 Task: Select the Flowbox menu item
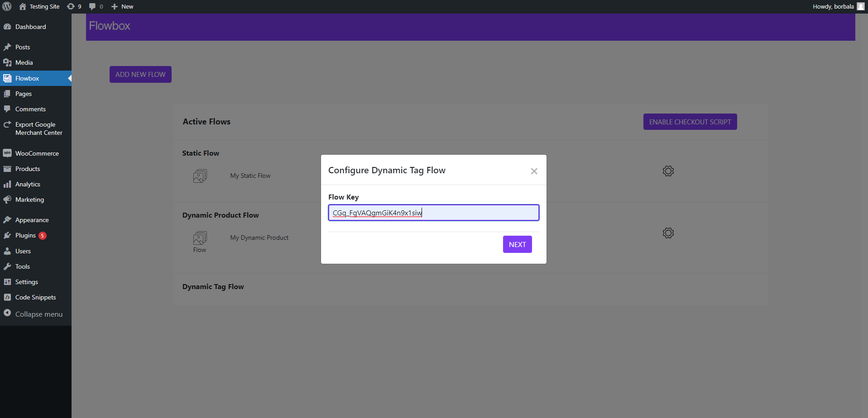pyautogui.click(x=36, y=78)
